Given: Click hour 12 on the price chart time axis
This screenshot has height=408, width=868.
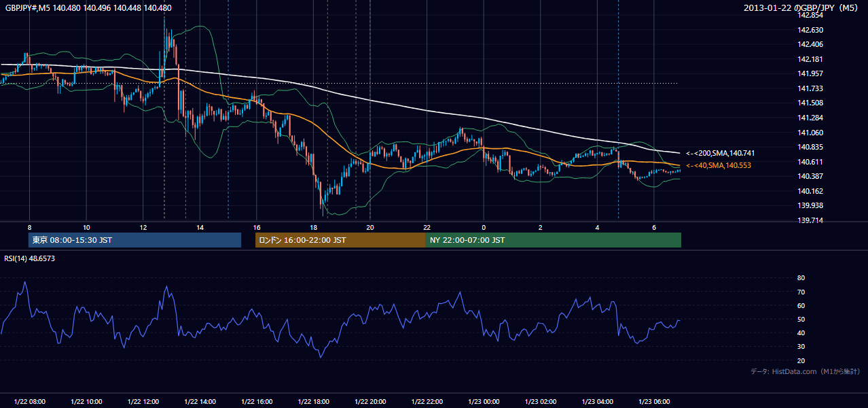Looking at the screenshot, I should (x=143, y=227).
